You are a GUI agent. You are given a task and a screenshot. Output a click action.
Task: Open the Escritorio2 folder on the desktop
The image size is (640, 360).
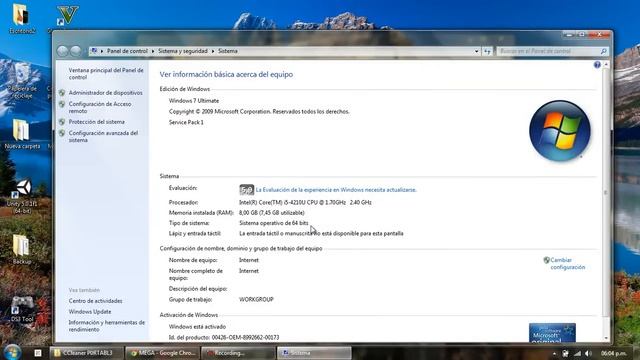point(22,19)
